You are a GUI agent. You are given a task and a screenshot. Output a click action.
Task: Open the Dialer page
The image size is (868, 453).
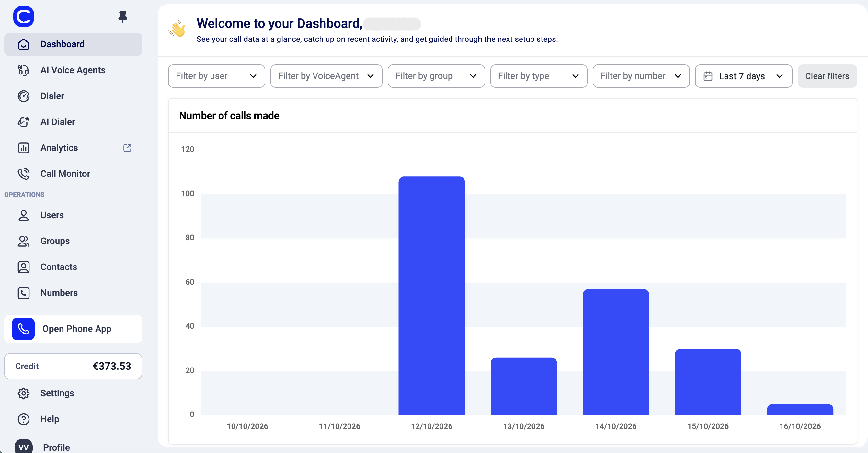click(73, 96)
